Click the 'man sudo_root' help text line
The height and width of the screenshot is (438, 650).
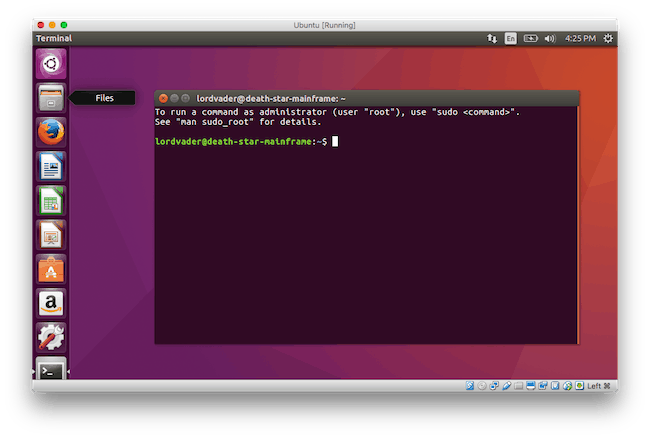click(238, 122)
